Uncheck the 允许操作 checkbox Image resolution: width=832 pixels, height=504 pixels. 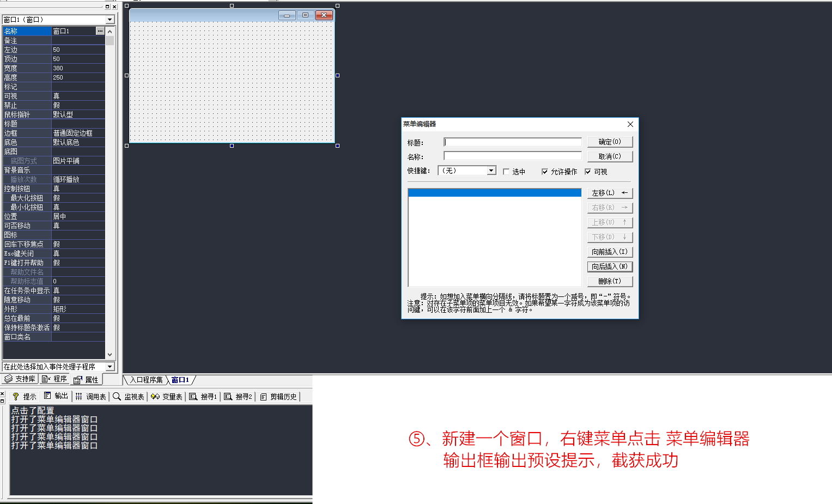coord(545,172)
